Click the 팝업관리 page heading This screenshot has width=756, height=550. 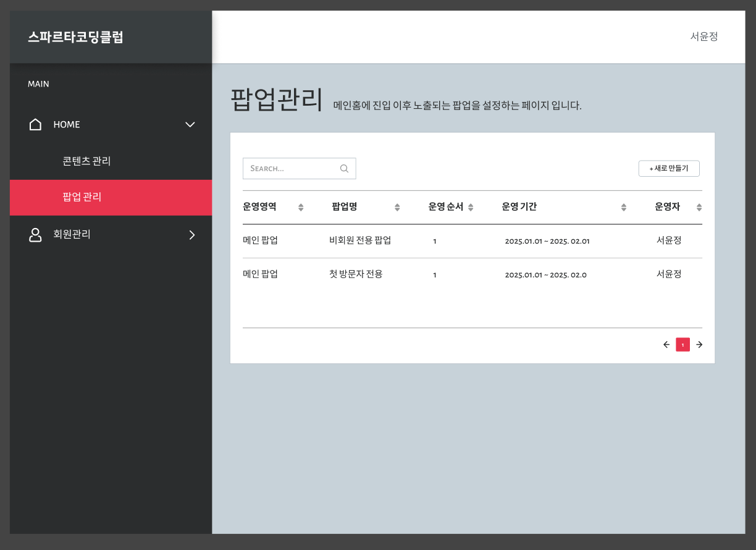(277, 100)
